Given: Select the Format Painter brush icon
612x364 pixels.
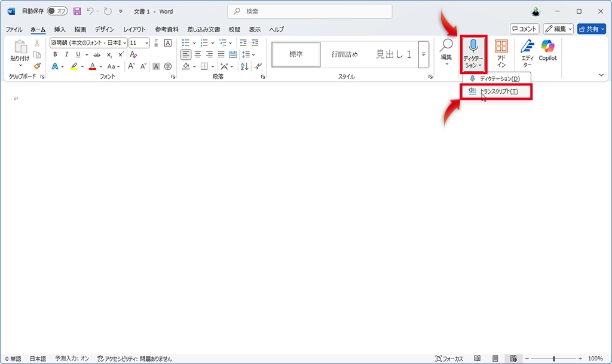Looking at the screenshot, I should pos(37,66).
